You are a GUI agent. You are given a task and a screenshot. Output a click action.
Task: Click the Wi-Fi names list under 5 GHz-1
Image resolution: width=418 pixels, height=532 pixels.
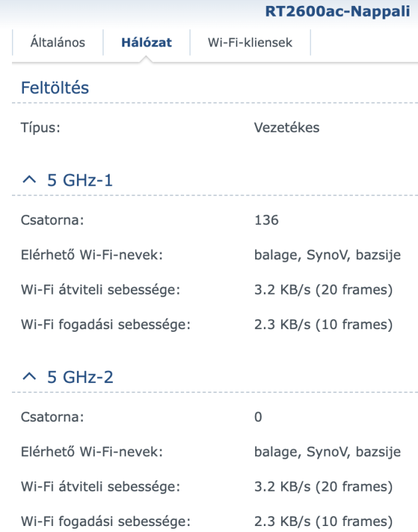(327, 255)
